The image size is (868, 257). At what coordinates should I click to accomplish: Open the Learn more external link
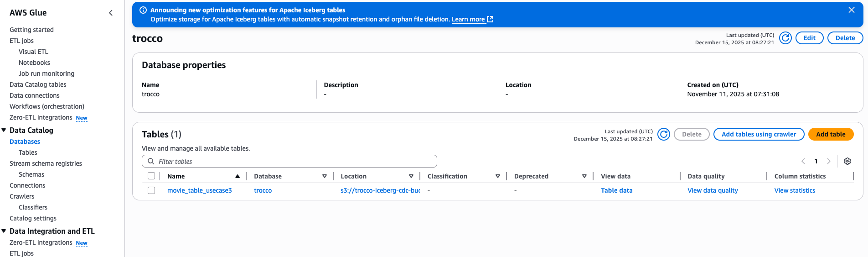(x=472, y=19)
